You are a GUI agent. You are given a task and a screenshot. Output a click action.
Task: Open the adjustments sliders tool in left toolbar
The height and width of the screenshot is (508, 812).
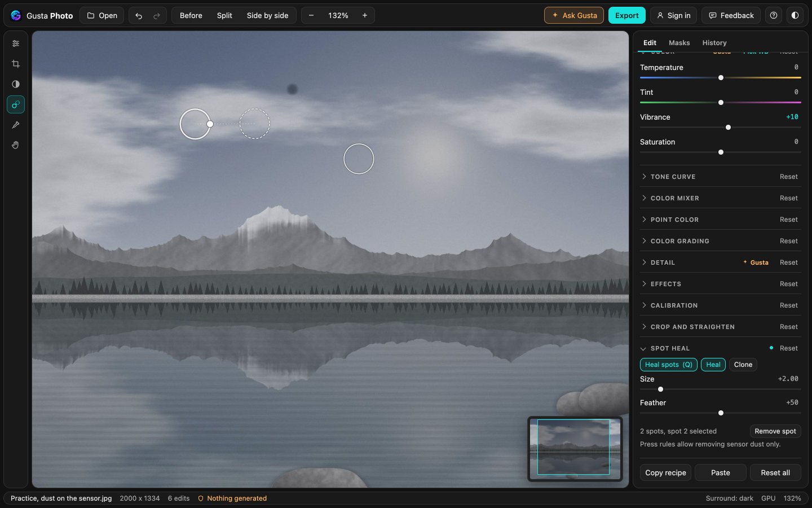[x=16, y=43]
